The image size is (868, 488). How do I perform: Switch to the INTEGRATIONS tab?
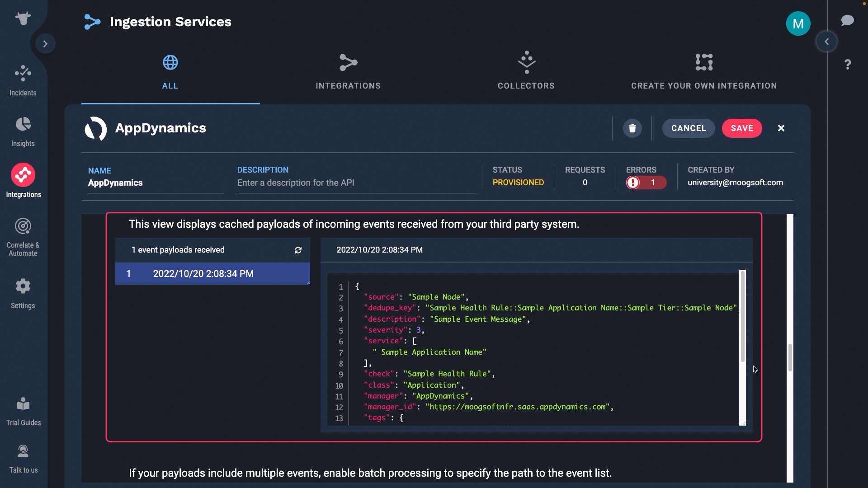click(348, 73)
